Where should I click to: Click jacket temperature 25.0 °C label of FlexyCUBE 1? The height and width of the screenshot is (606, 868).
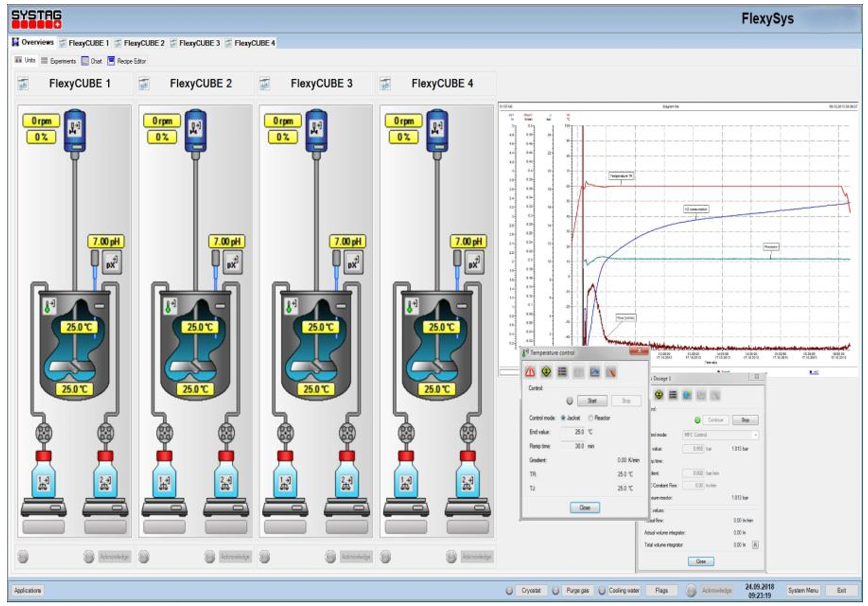click(75, 389)
